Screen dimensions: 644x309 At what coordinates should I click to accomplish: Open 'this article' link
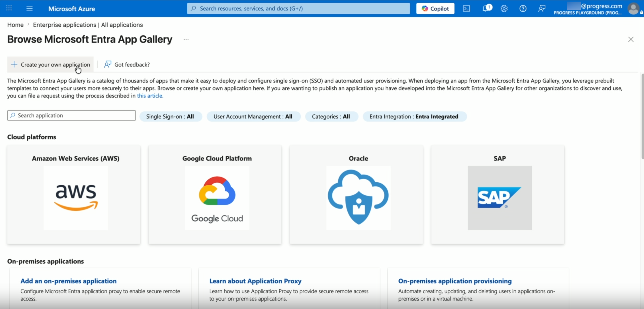[150, 96]
